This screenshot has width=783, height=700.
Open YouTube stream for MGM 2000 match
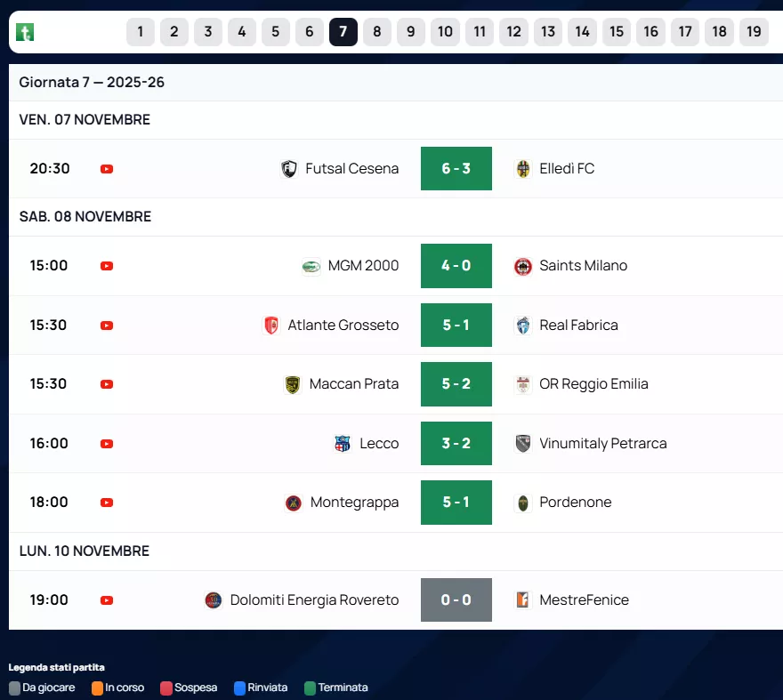point(107,266)
